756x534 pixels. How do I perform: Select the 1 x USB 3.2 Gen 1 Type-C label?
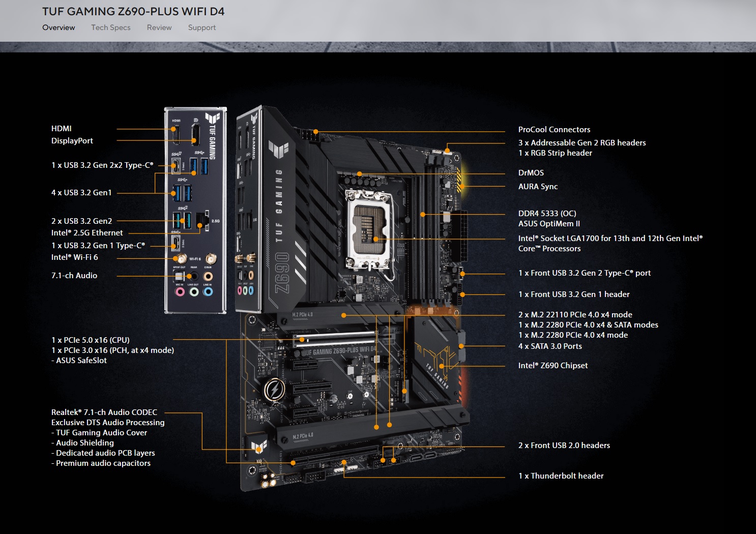tap(98, 246)
